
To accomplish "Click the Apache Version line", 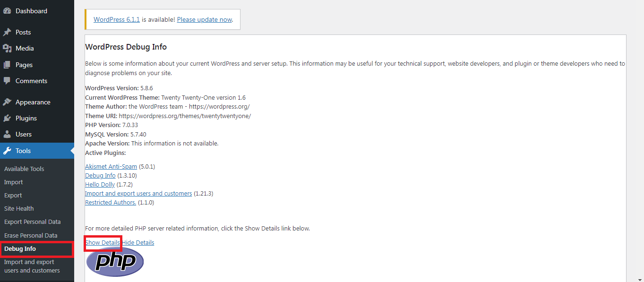I will [152, 143].
